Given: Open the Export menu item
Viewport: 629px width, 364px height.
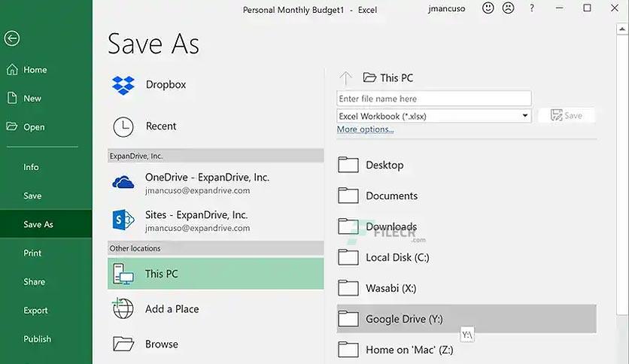Looking at the screenshot, I should 35,311.
